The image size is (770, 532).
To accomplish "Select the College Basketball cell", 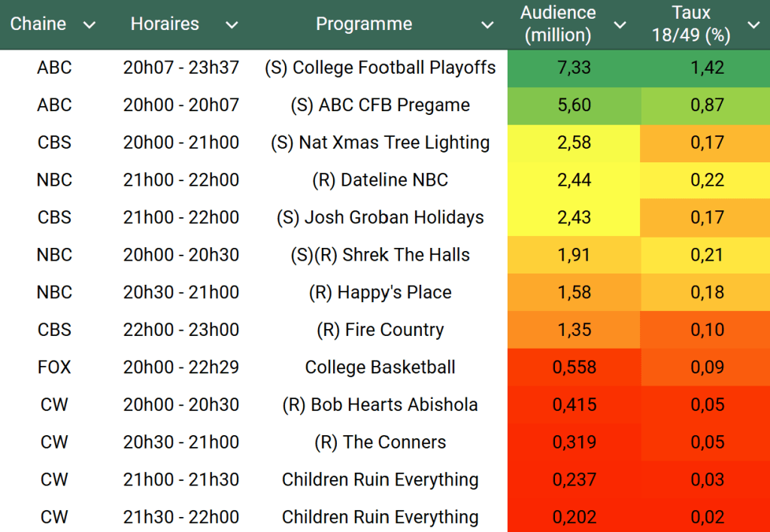I will tap(380, 367).
